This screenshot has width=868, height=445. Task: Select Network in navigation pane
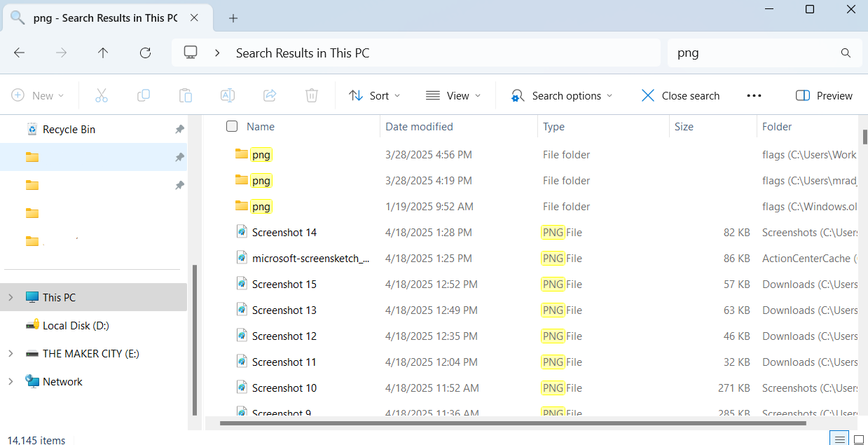(x=62, y=381)
